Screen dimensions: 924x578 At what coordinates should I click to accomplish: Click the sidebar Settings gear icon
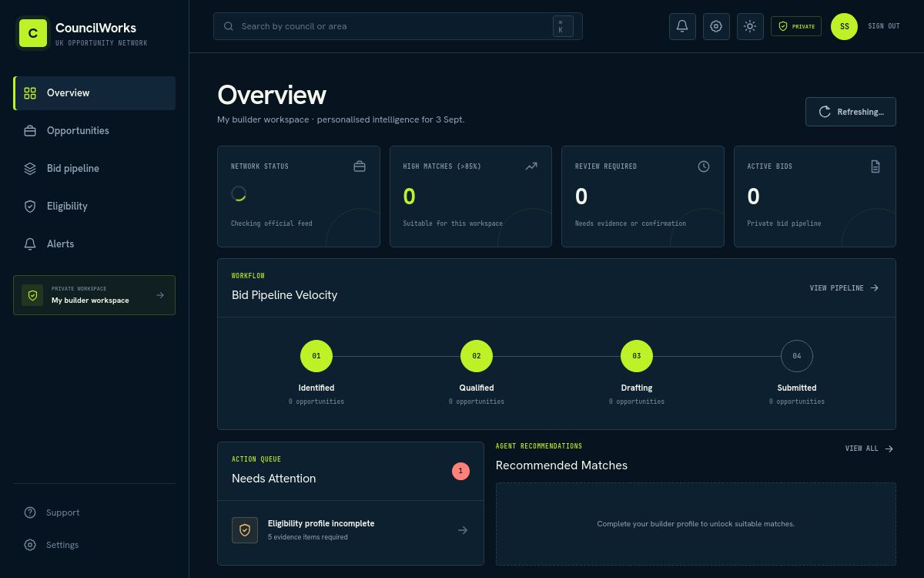[30, 545]
